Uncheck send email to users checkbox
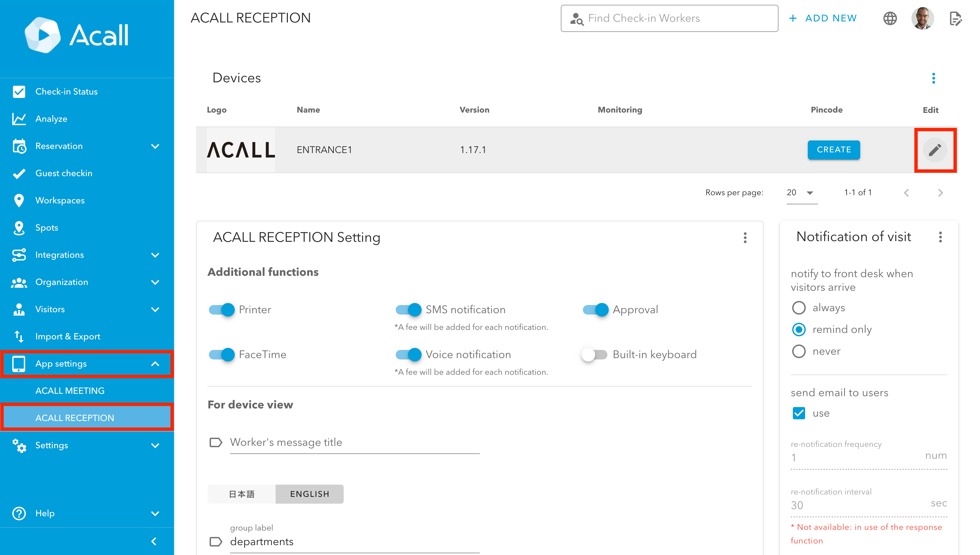This screenshot has width=980, height=555. (799, 413)
